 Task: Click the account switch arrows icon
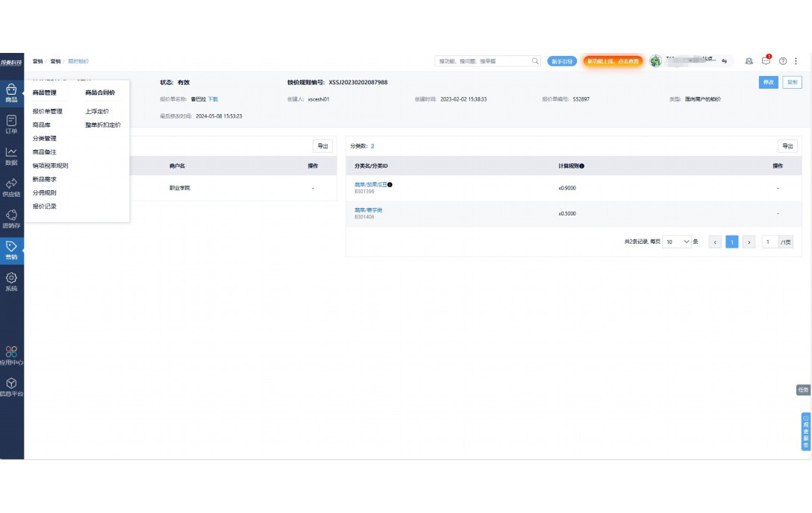[724, 61]
